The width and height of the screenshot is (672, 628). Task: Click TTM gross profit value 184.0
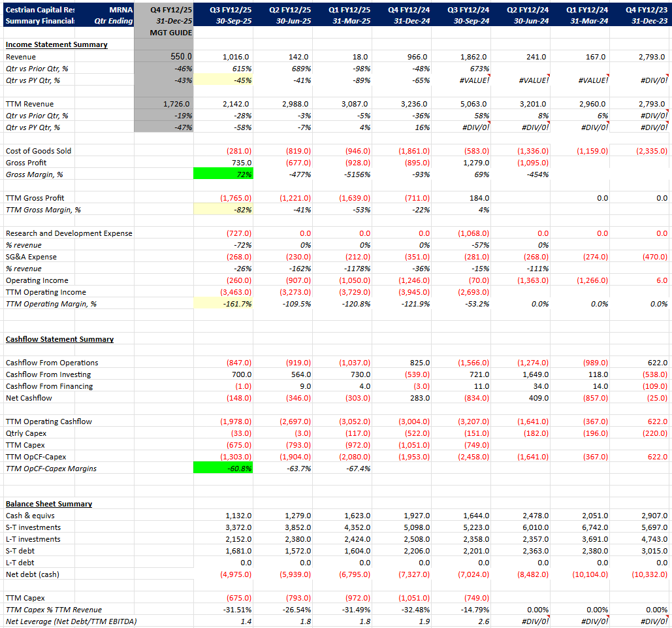[x=479, y=198]
